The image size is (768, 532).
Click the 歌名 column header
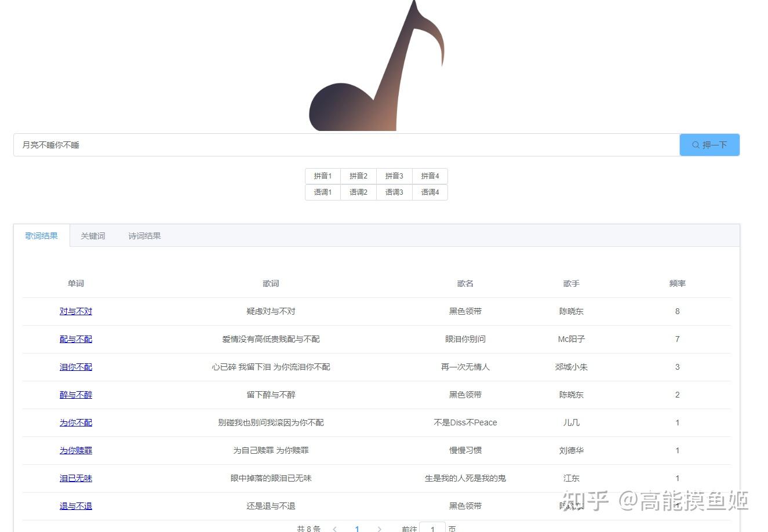pos(465,283)
